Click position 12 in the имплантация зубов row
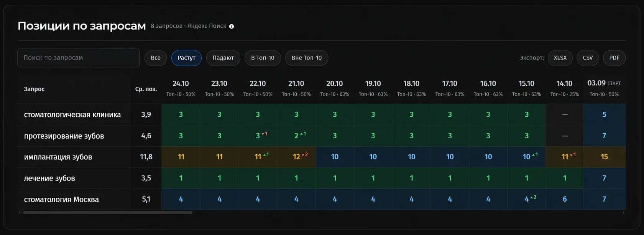 tap(296, 157)
